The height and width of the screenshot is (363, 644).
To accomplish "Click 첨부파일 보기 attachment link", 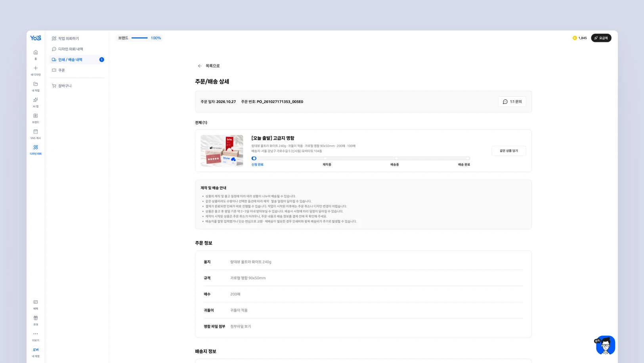I will click(x=241, y=327).
